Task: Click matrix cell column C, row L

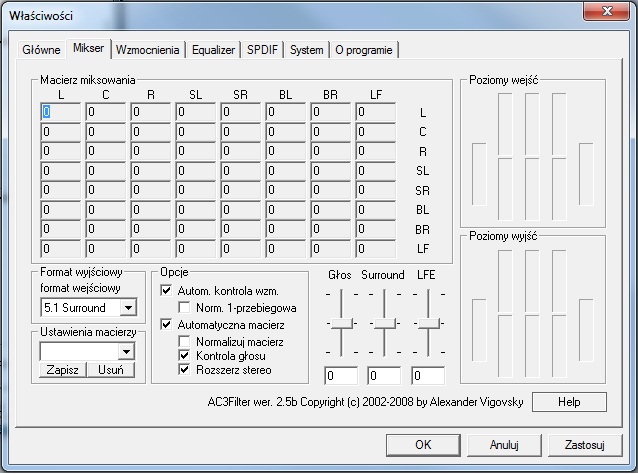Action: pos(106,112)
